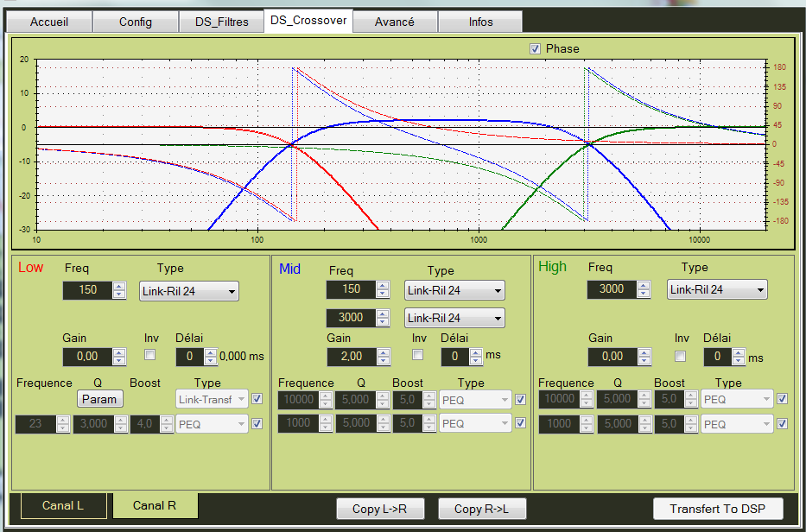Viewport: 806px width, 532px height.
Task: Click the Mid Délai stepper arrows
Action: pos(476,357)
